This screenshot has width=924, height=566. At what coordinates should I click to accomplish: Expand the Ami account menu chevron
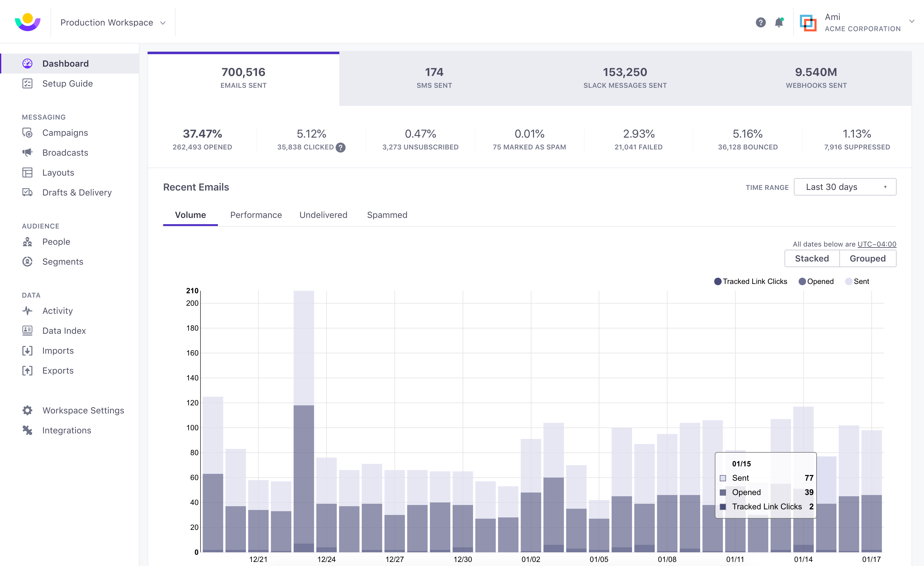912,21
